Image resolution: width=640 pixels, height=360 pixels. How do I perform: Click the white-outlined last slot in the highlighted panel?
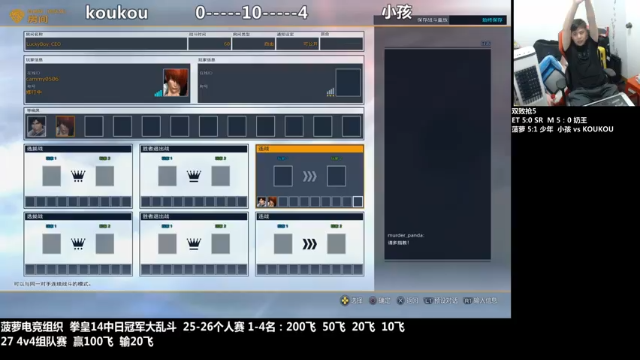tap(358, 201)
